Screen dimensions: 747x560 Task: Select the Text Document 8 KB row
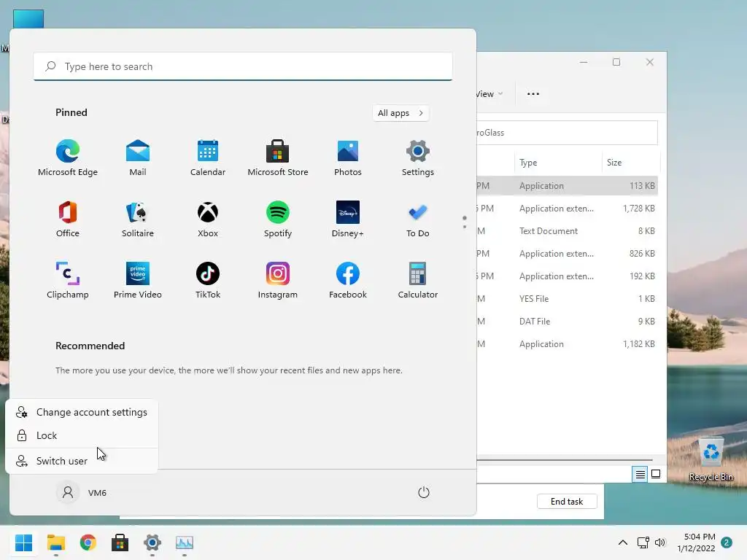coord(567,231)
